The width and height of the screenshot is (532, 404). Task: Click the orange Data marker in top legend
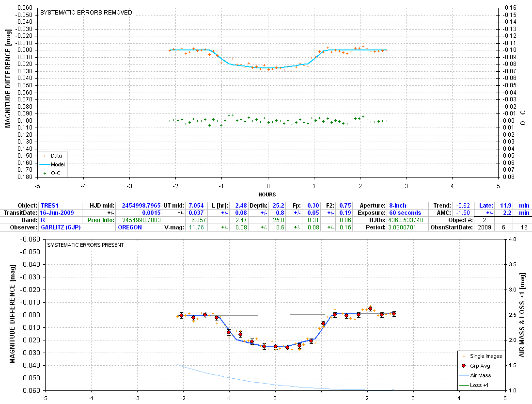[x=45, y=156]
